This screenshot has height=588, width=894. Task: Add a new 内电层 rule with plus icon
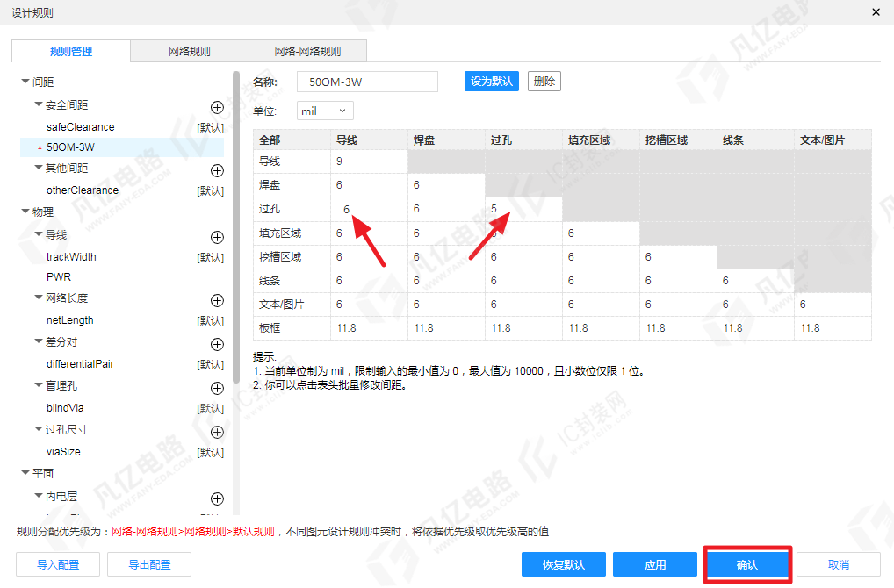coord(217,498)
